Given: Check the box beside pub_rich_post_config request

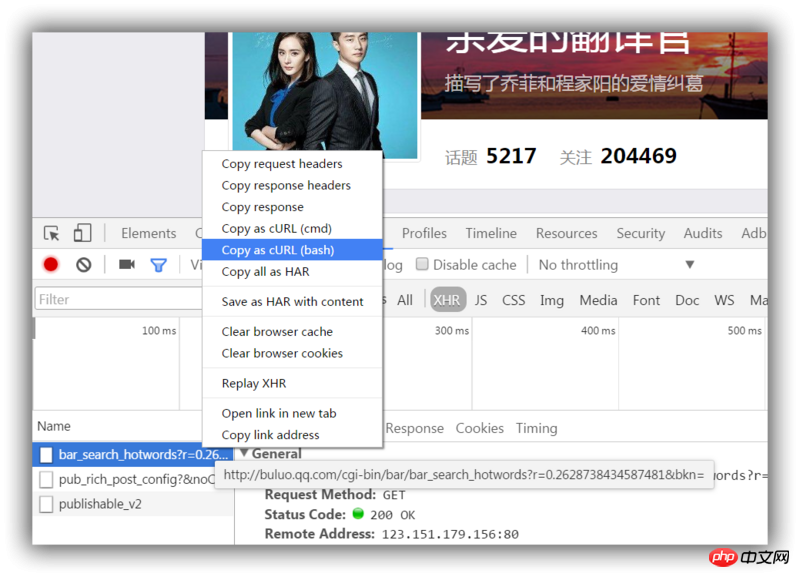Looking at the screenshot, I should [46, 479].
